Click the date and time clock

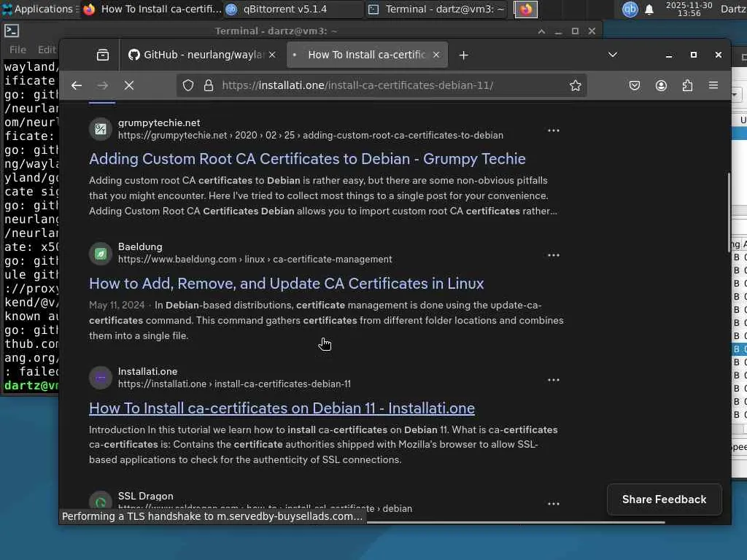click(689, 9)
